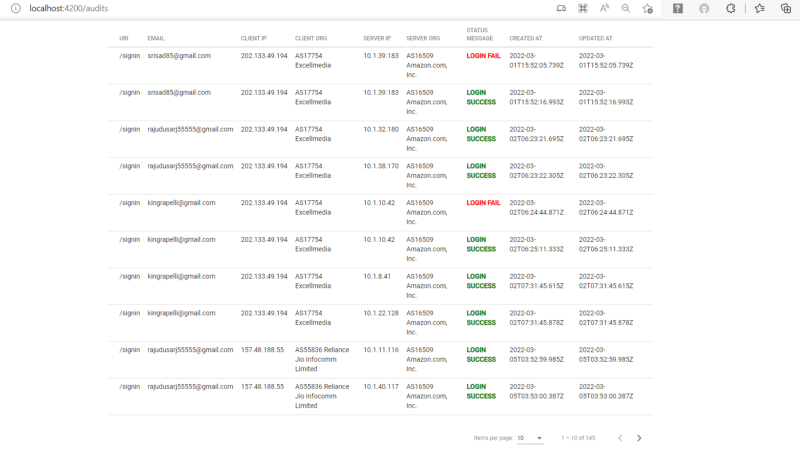
Task: Click email rajudusarj55555@gmail.com in the 03:52:59 row
Action: point(190,349)
